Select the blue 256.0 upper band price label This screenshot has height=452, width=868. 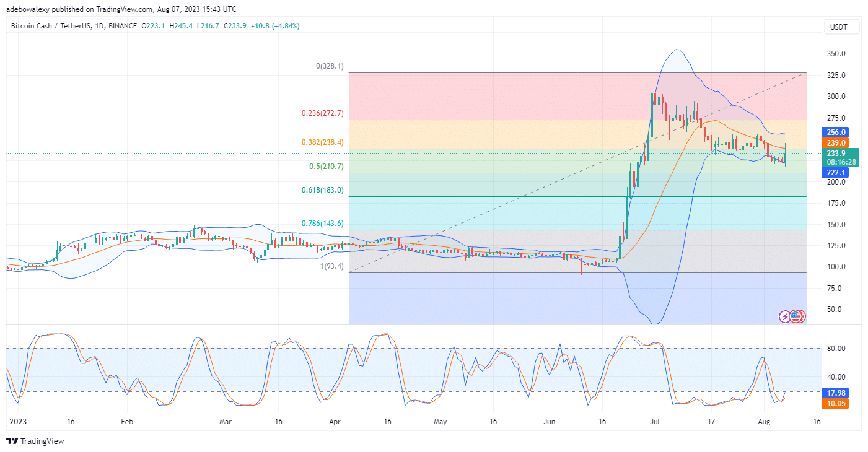835,133
